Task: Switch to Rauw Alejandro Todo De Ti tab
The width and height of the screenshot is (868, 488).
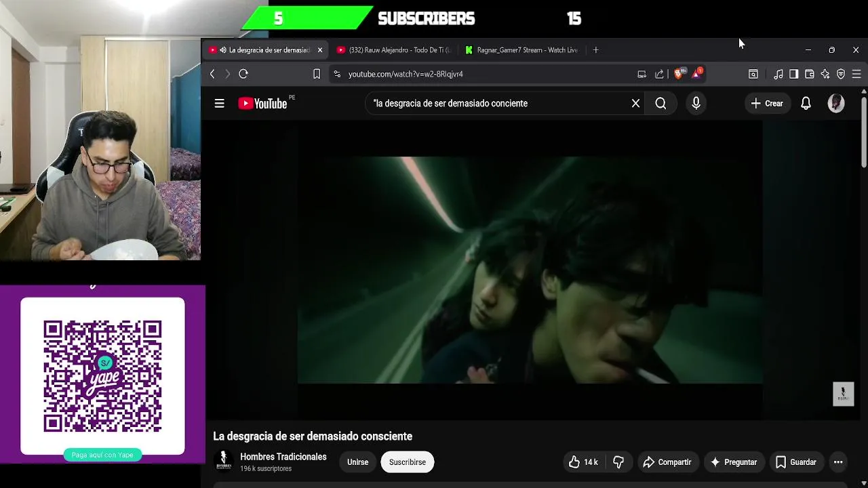Action: point(393,50)
